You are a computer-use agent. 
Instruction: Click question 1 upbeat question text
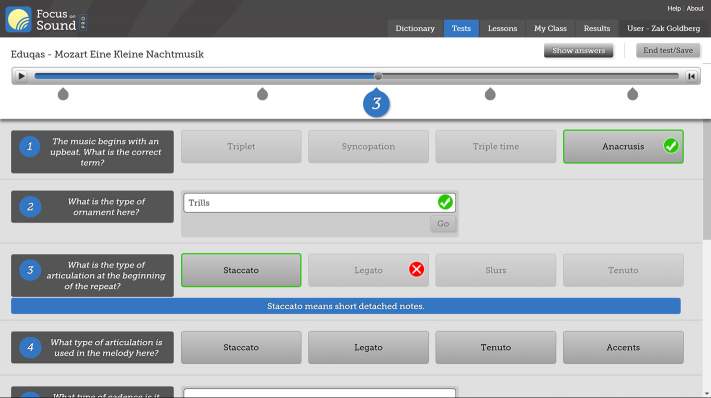coord(106,152)
